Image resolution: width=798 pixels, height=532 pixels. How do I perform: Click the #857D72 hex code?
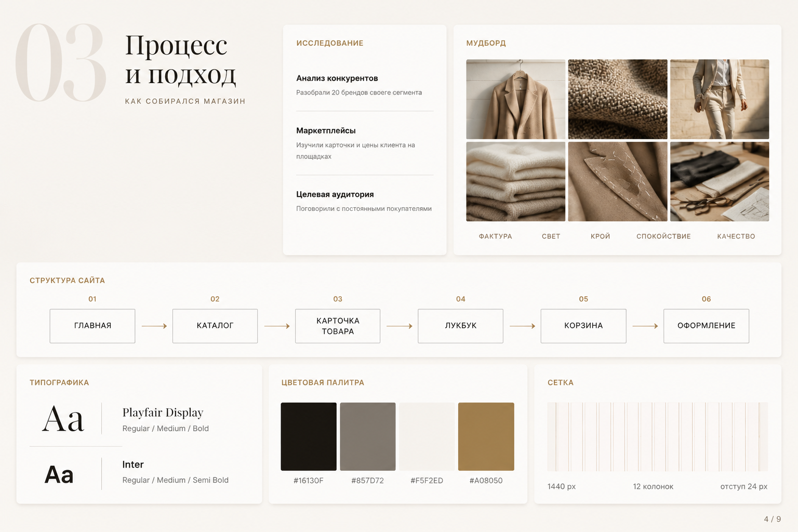click(x=367, y=481)
